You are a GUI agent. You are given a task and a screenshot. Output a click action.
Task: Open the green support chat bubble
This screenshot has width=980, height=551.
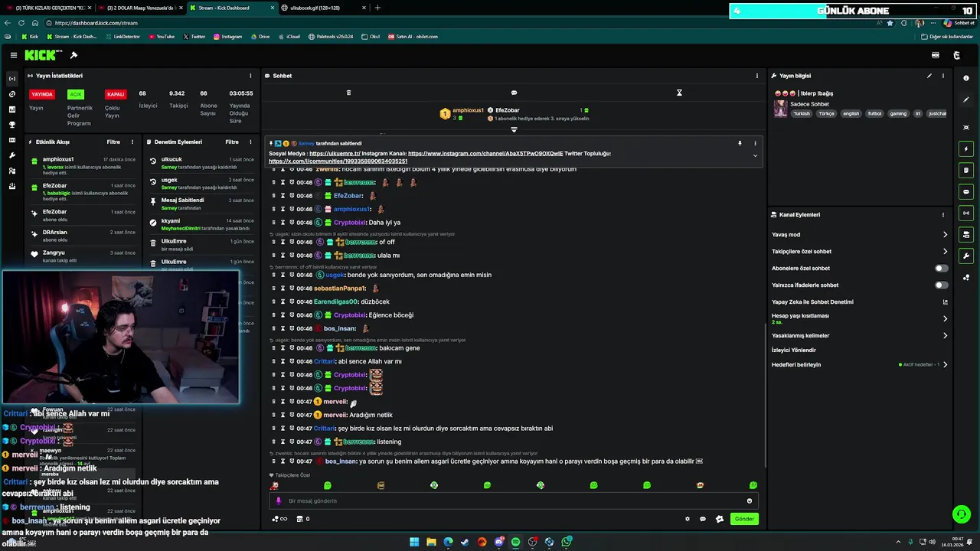tap(960, 514)
